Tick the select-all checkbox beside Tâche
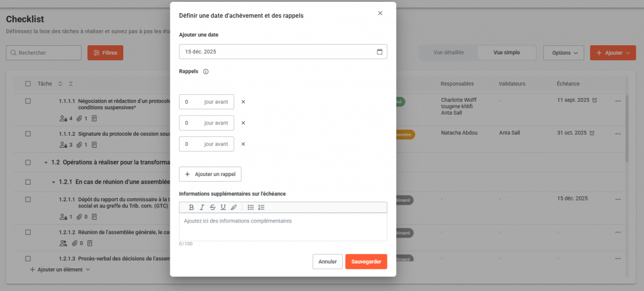 28,84
